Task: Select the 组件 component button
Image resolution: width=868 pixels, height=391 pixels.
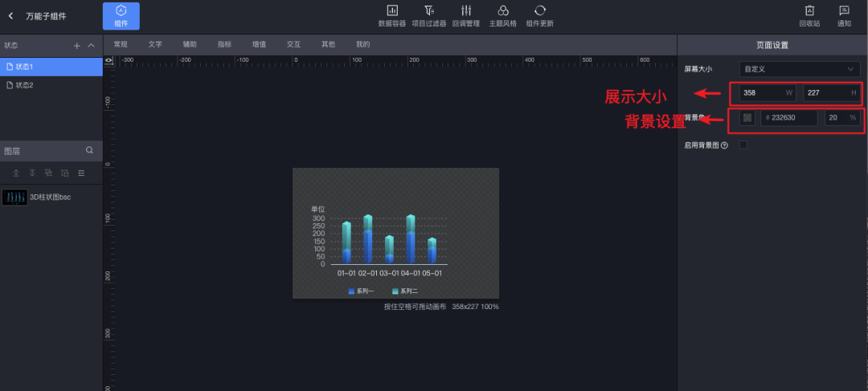Action: point(121,16)
